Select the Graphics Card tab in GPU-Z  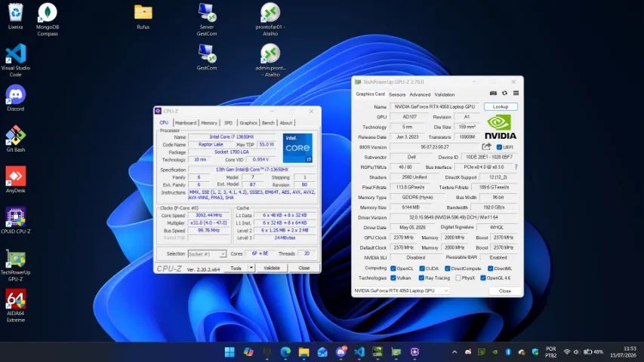370,94
